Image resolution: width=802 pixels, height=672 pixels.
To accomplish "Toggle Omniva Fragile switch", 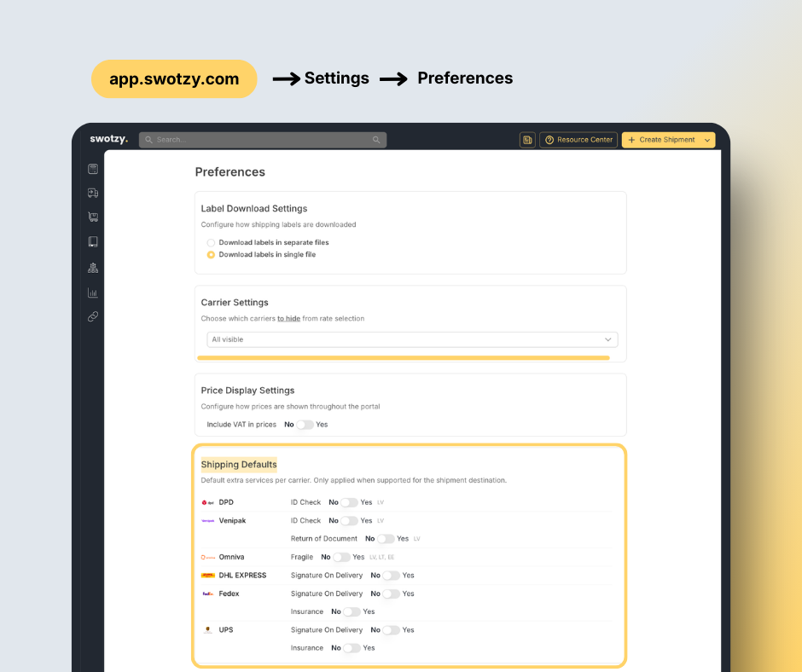I will pyautogui.click(x=341, y=557).
